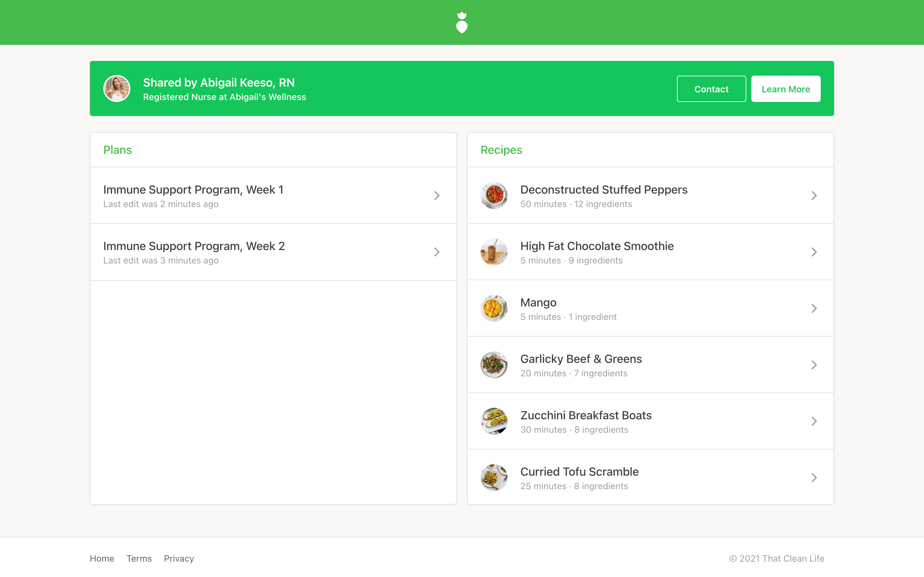Click the That Clean Life logo in header
The height and width of the screenshot is (577, 924).
pos(462,22)
